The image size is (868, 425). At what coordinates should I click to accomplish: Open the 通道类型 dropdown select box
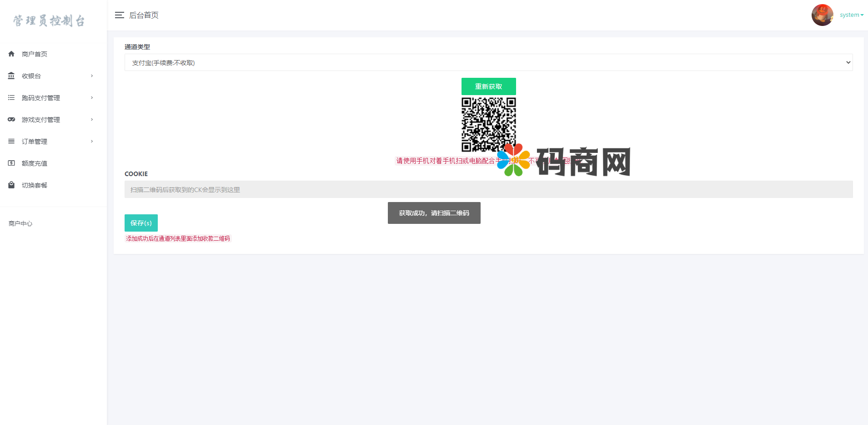point(488,63)
